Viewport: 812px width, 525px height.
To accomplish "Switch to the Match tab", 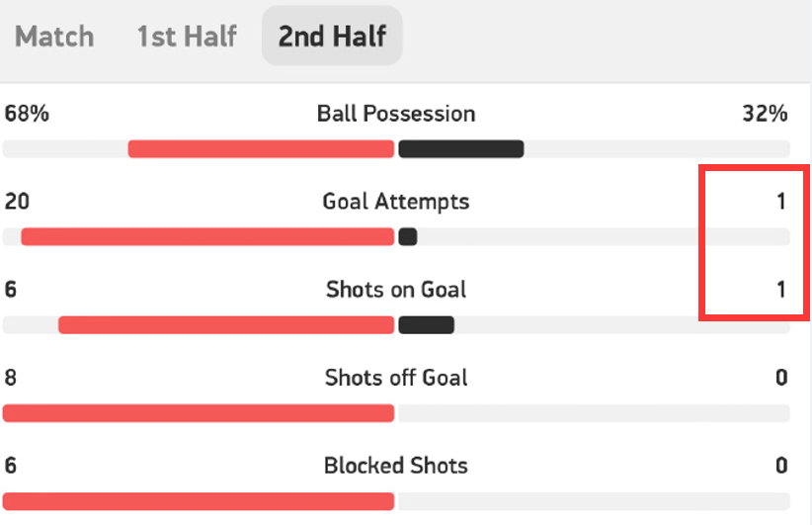I will point(54,37).
